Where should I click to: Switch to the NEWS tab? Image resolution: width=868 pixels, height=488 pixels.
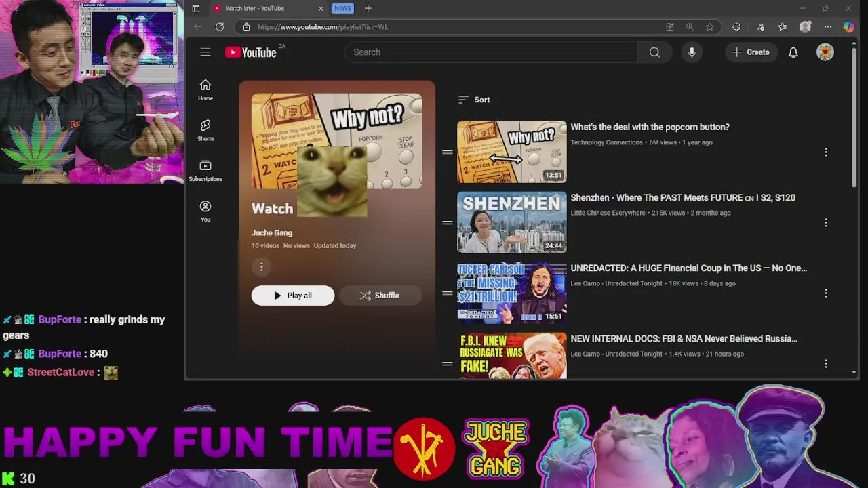pos(342,8)
